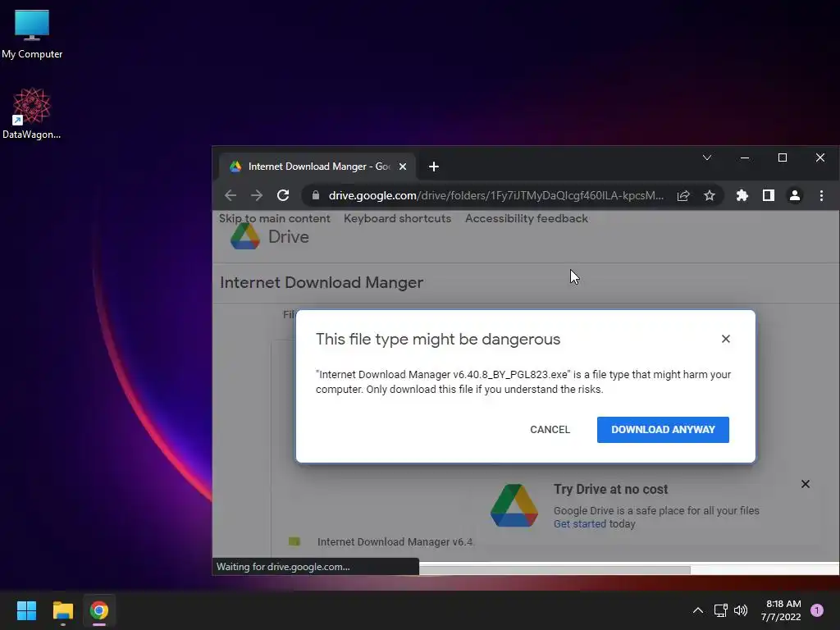Click the Try Drive at no cost heading
840x630 pixels.
coord(610,489)
